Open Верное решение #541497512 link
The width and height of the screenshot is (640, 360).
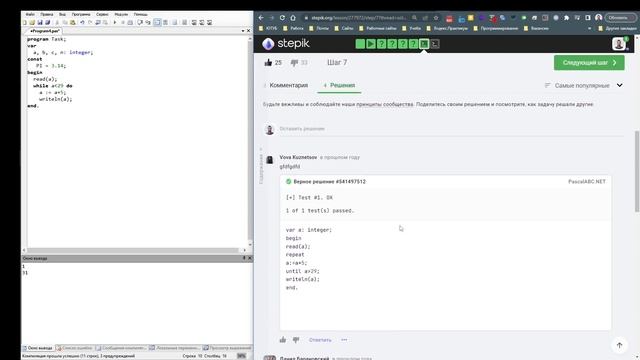(329, 182)
